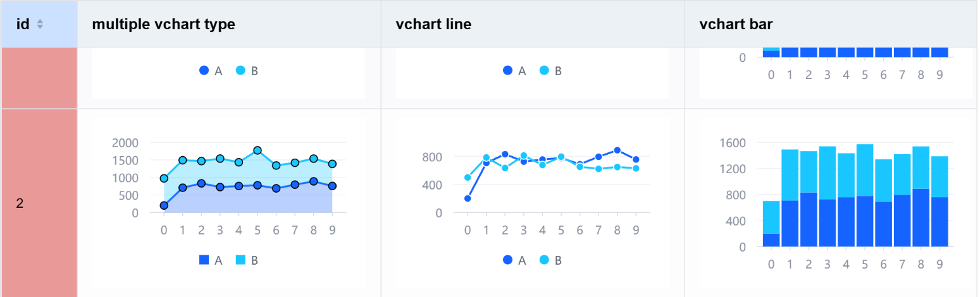Select the "multiple vchart type" column header
Viewport: 980px width, 297px height.
click(164, 25)
